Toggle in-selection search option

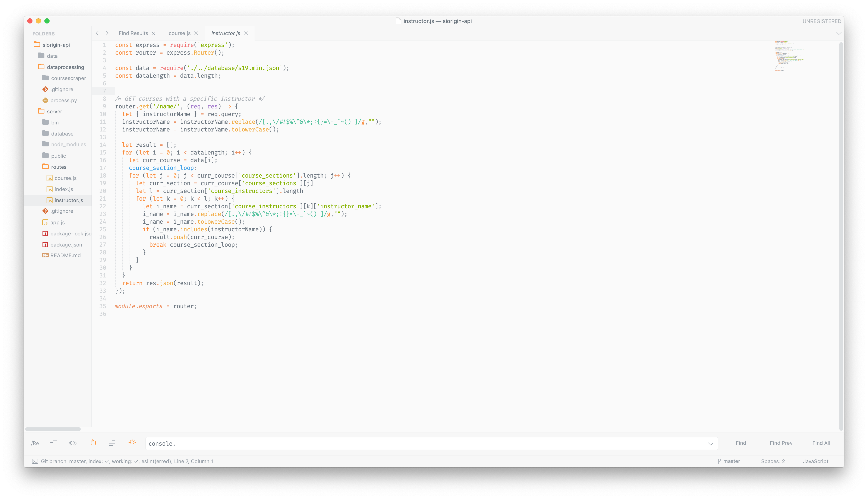pos(112,443)
